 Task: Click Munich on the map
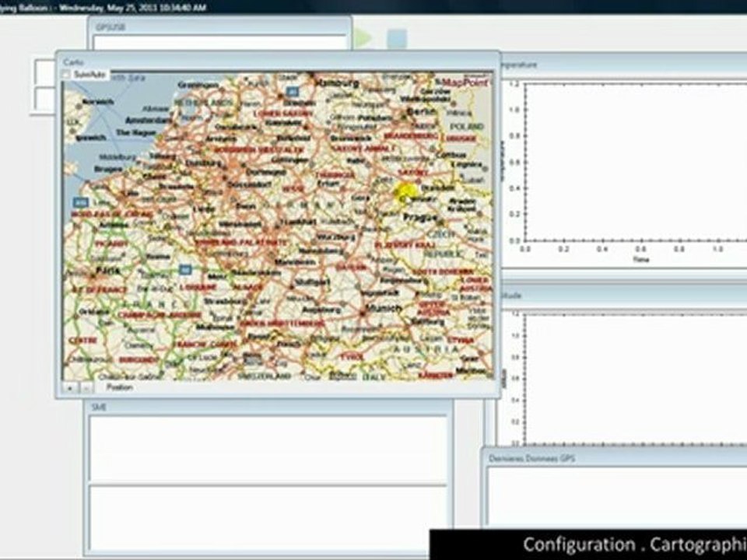pyautogui.click(x=383, y=309)
